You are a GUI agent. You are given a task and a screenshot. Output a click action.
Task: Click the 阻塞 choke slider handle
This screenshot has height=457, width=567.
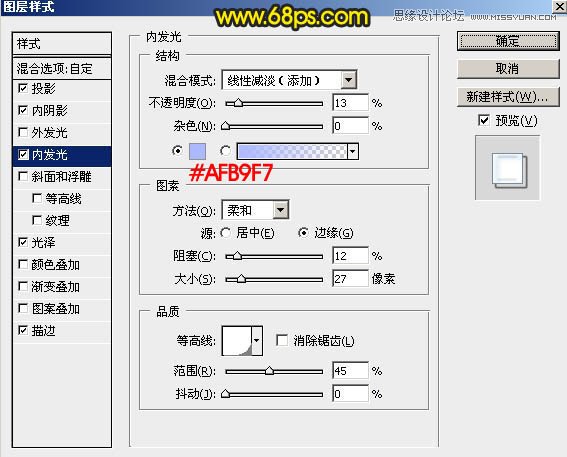click(237, 256)
